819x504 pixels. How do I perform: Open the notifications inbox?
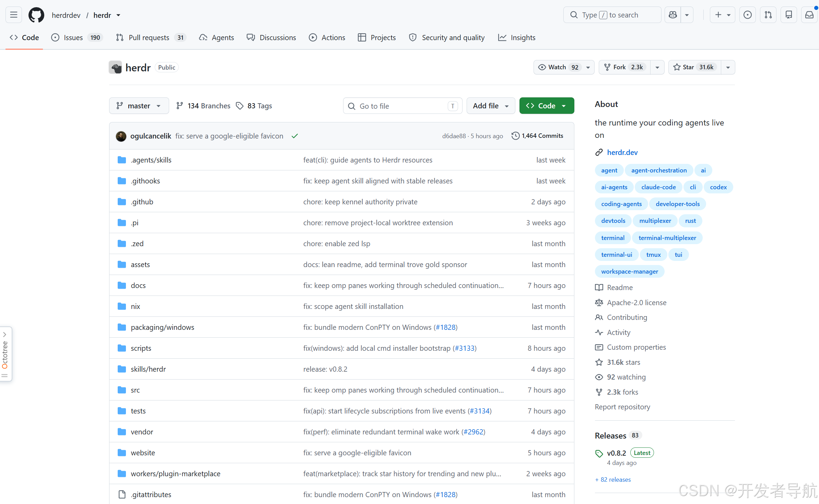(809, 15)
